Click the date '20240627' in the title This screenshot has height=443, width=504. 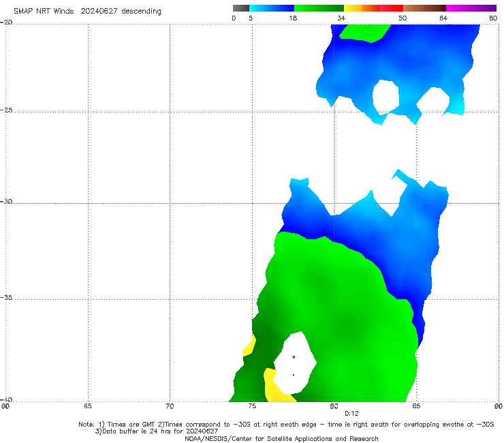coord(99,11)
